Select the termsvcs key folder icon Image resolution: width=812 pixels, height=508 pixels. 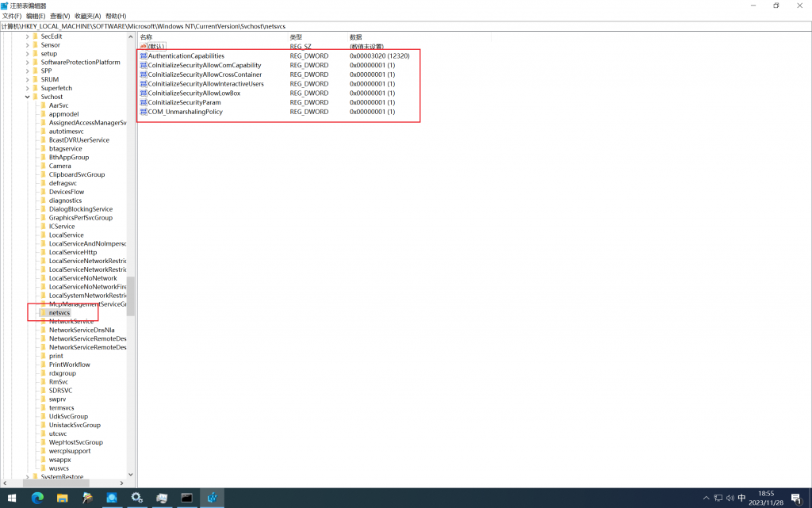pyautogui.click(x=44, y=407)
